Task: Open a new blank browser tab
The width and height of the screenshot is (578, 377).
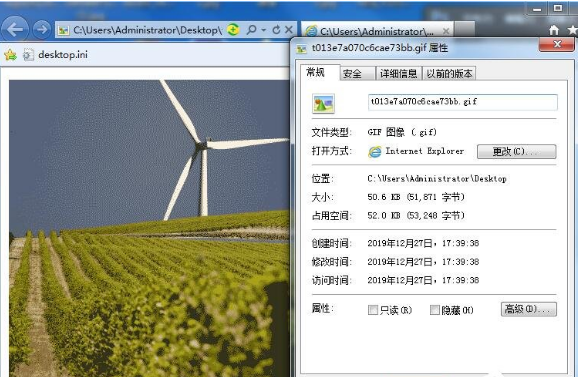Action: [x=464, y=29]
